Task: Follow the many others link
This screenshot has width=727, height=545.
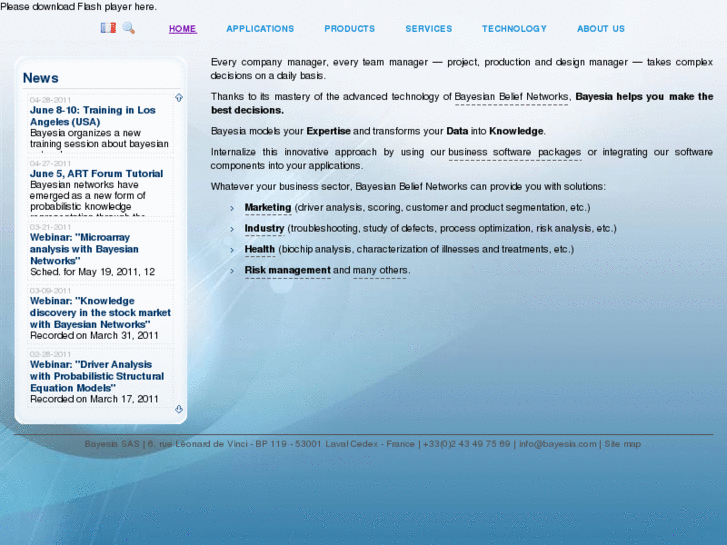Action: (x=380, y=270)
